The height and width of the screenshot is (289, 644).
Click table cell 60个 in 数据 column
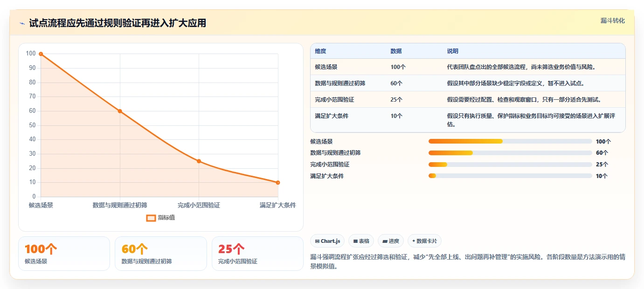[396, 83]
